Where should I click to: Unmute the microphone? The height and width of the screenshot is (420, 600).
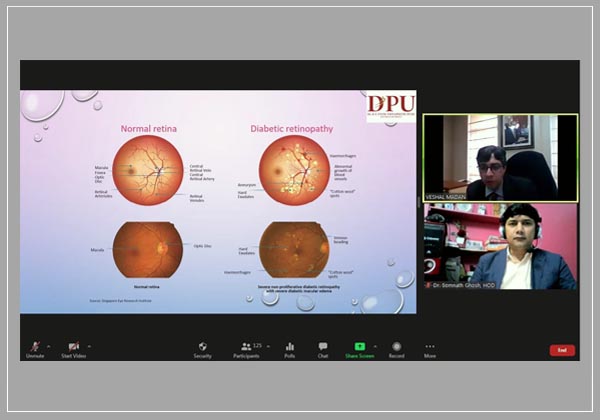click(34, 347)
